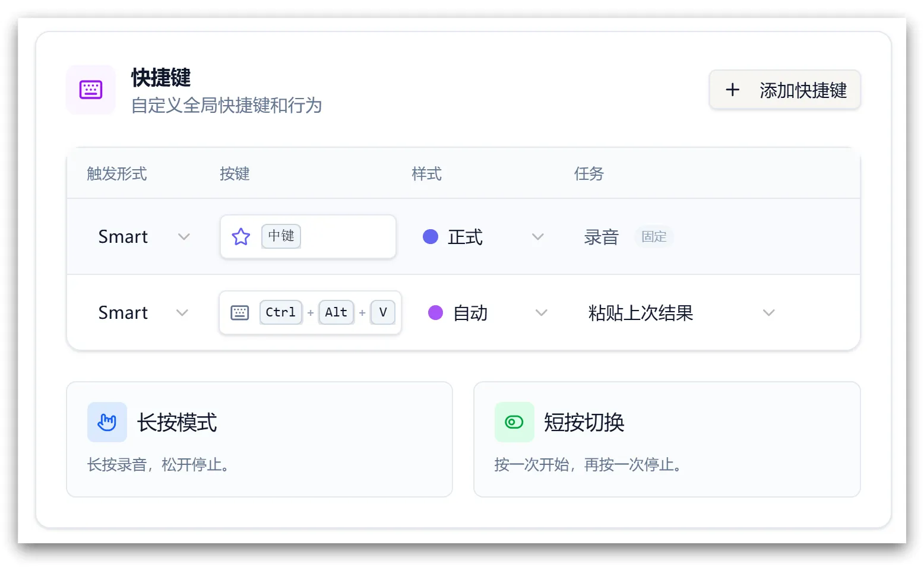Image resolution: width=924 pixels, height=567 pixels.
Task: Open second row Smart trigger dropdown
Action: [x=143, y=313]
